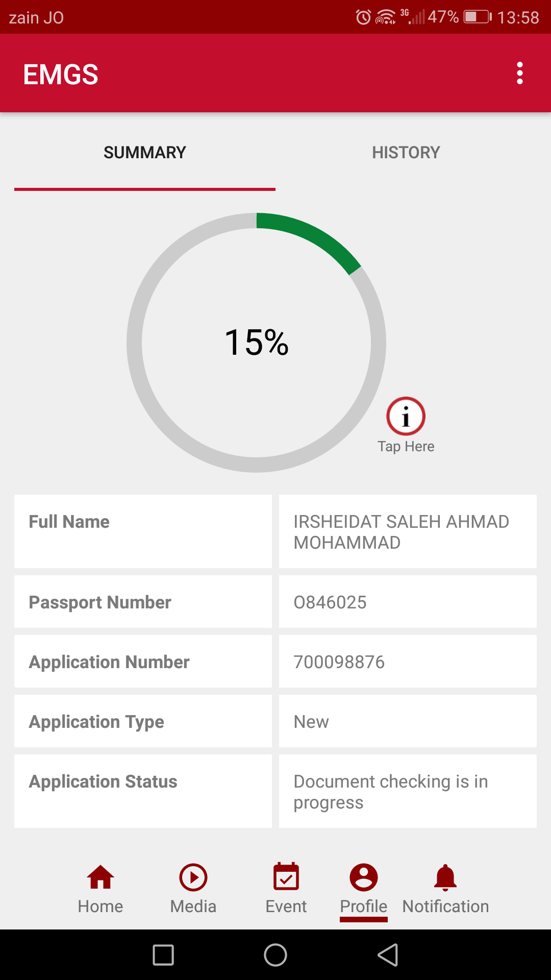Go to Home via house icon
551x980 pixels.
(101, 878)
